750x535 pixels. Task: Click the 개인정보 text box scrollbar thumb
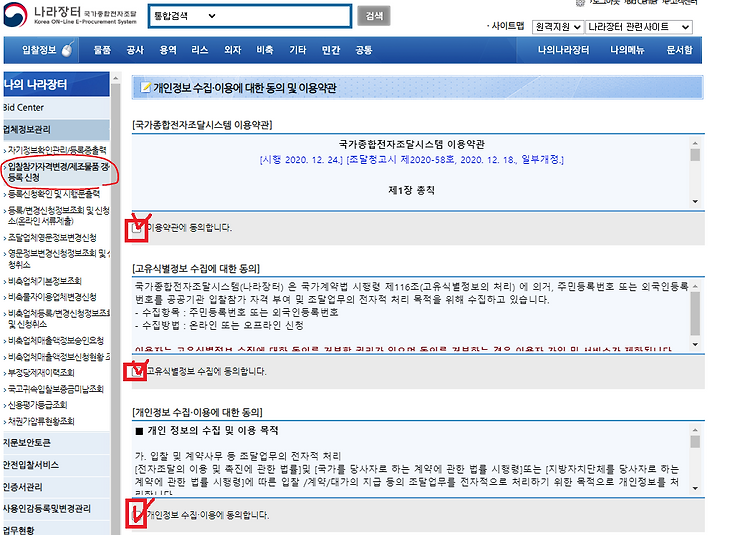695,442
